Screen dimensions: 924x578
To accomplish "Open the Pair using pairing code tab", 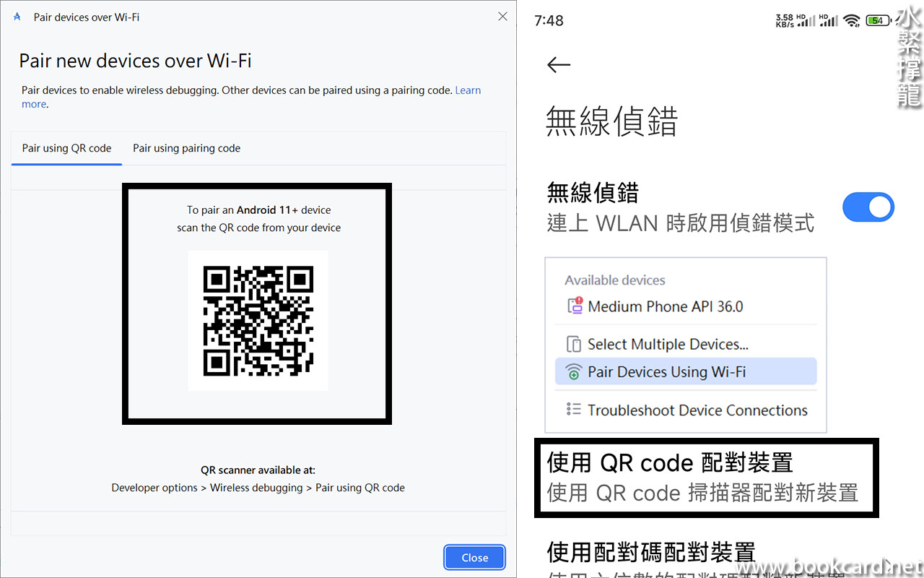I will [186, 148].
